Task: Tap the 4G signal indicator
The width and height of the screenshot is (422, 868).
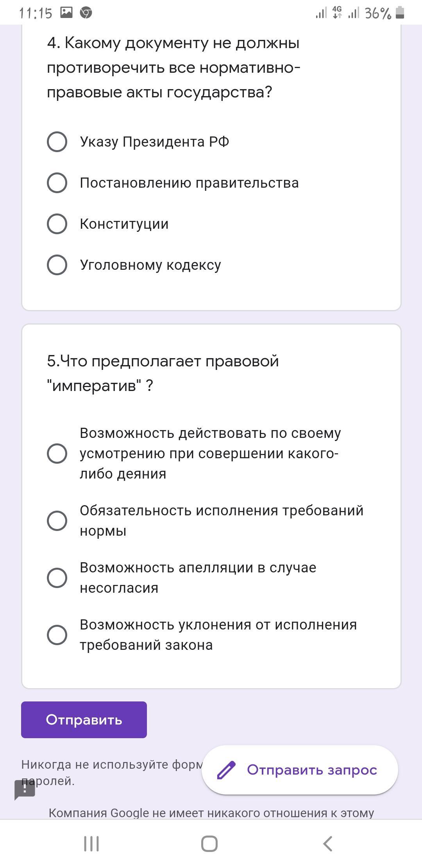Action: [x=337, y=13]
